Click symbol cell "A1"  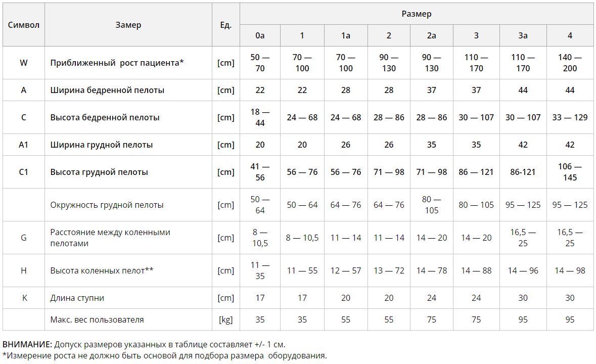click(24, 145)
